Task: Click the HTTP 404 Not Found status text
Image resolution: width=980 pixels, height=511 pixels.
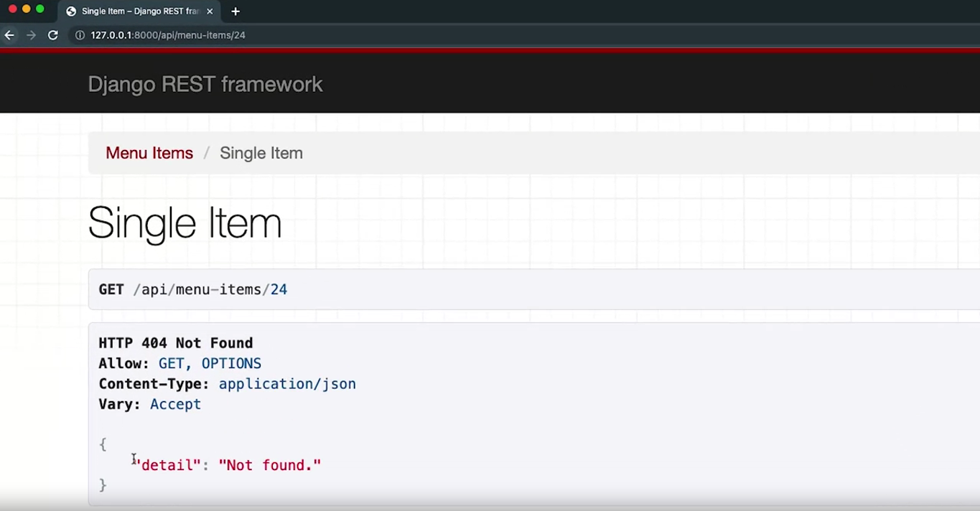Action: (x=175, y=343)
